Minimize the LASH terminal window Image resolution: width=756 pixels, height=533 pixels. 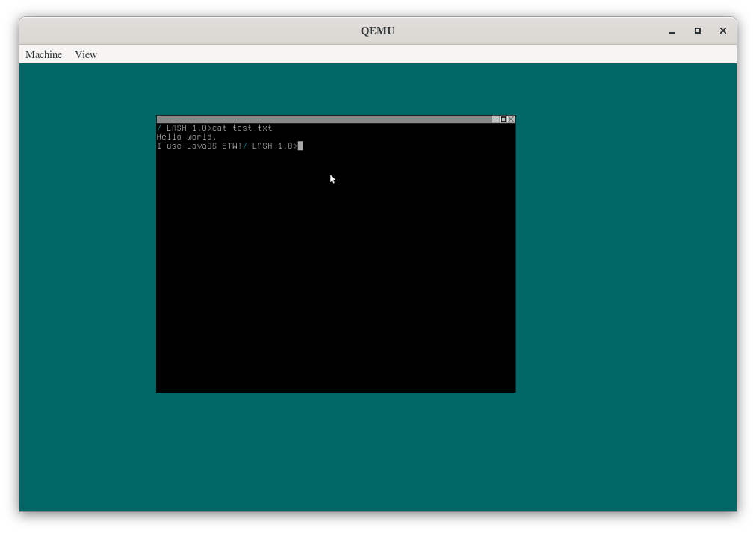pyautogui.click(x=495, y=119)
